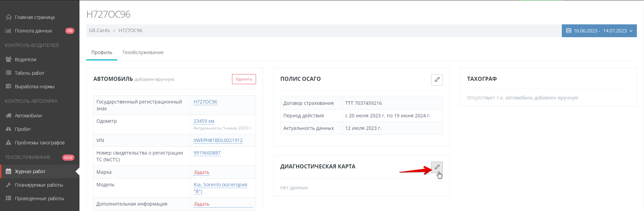Click the car icon next to Автомобили

[x=9, y=116]
